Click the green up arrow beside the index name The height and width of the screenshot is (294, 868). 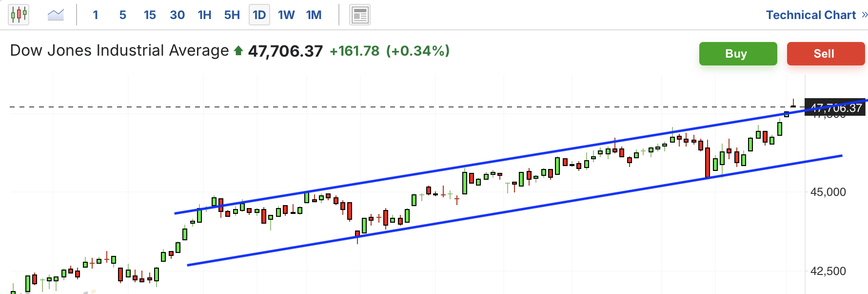[x=238, y=50]
